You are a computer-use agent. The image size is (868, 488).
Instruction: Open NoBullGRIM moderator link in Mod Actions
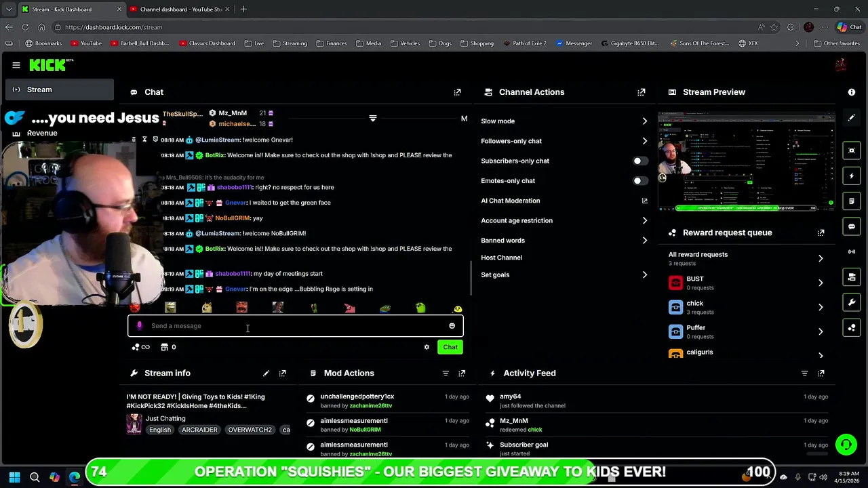coord(365,430)
